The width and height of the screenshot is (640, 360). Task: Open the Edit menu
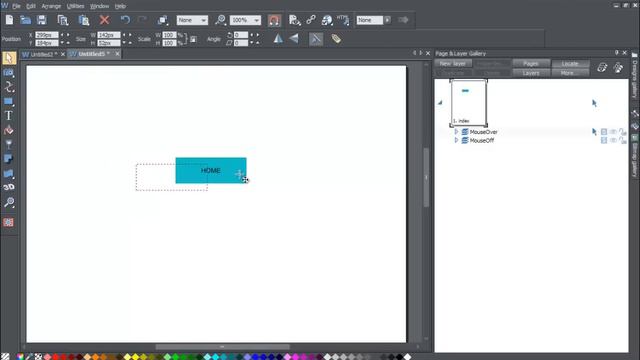(x=31, y=6)
